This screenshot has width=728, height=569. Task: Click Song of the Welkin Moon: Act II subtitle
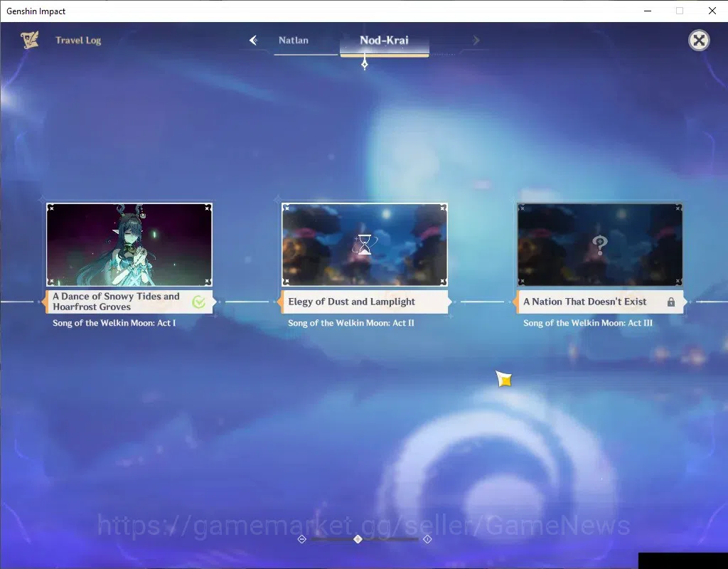[x=351, y=323]
